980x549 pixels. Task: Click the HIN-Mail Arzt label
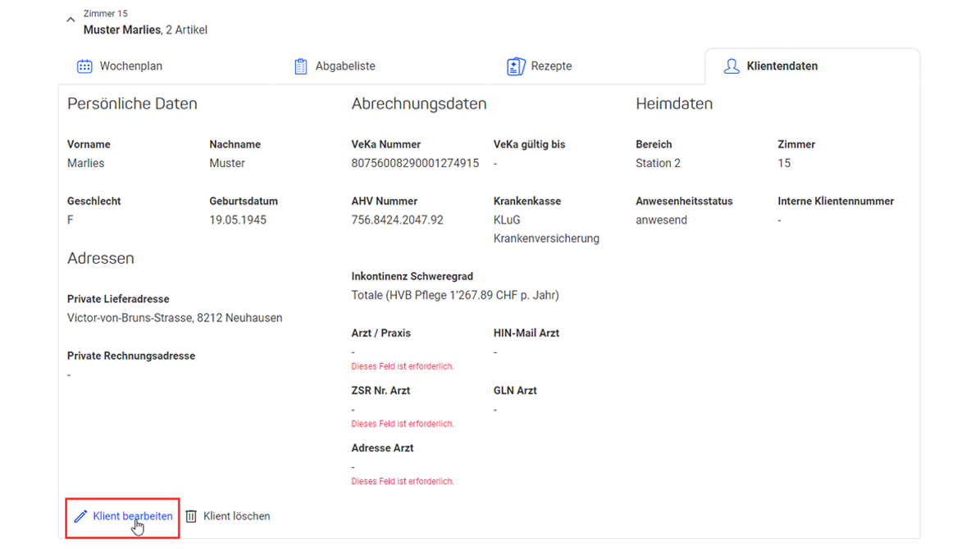(x=526, y=333)
